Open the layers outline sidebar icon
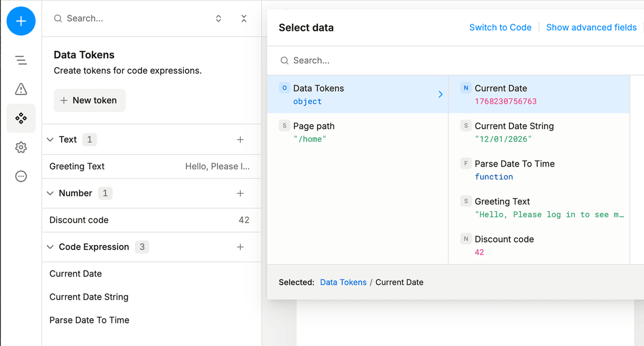Image resolution: width=644 pixels, height=346 pixels. tap(21, 60)
